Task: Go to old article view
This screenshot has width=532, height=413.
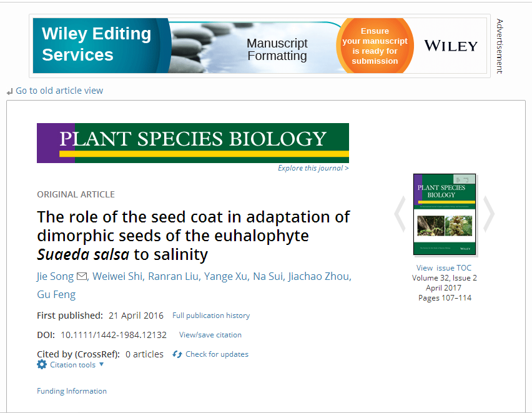Action: point(59,91)
